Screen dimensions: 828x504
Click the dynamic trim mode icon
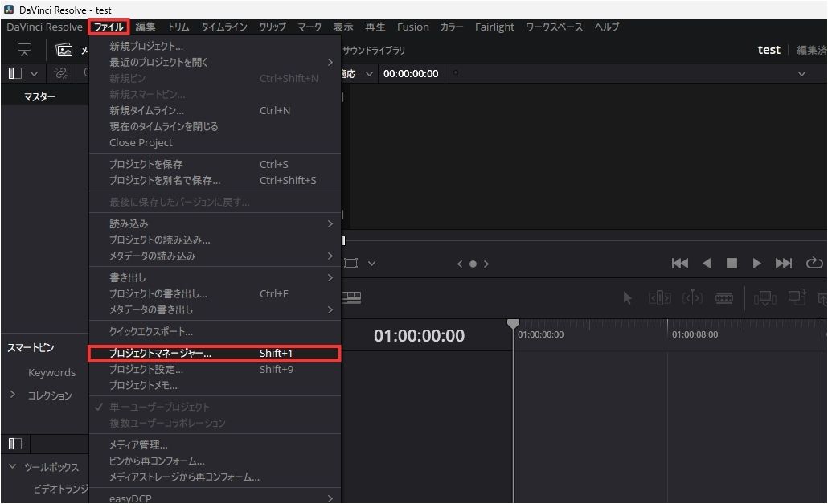pos(691,297)
